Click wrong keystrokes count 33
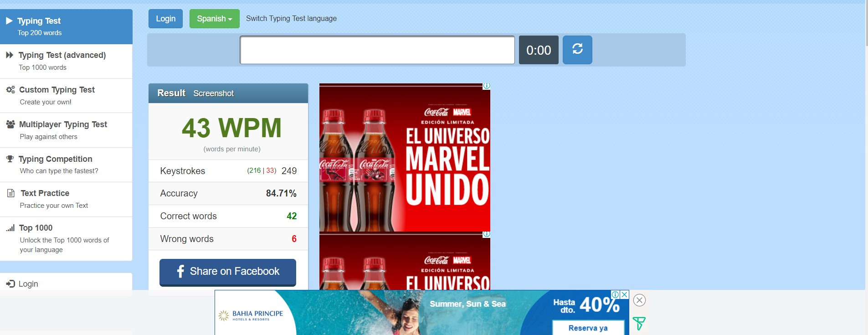The image size is (868, 335). click(x=270, y=170)
